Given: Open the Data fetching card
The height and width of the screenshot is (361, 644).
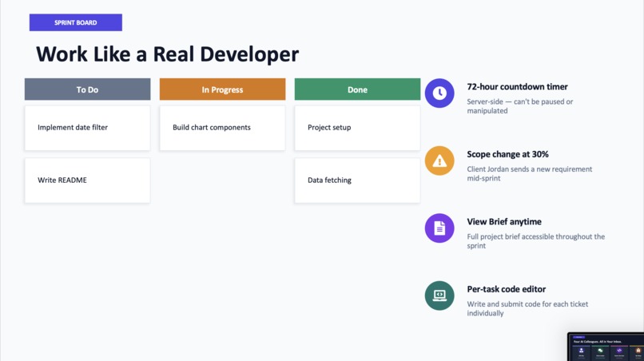Looking at the screenshot, I should tap(357, 180).
